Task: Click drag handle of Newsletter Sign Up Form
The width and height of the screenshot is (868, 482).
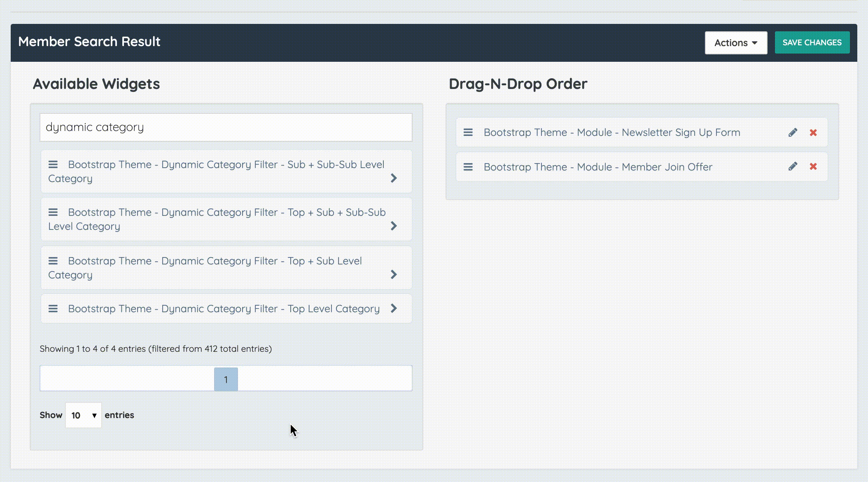Action: (468, 133)
